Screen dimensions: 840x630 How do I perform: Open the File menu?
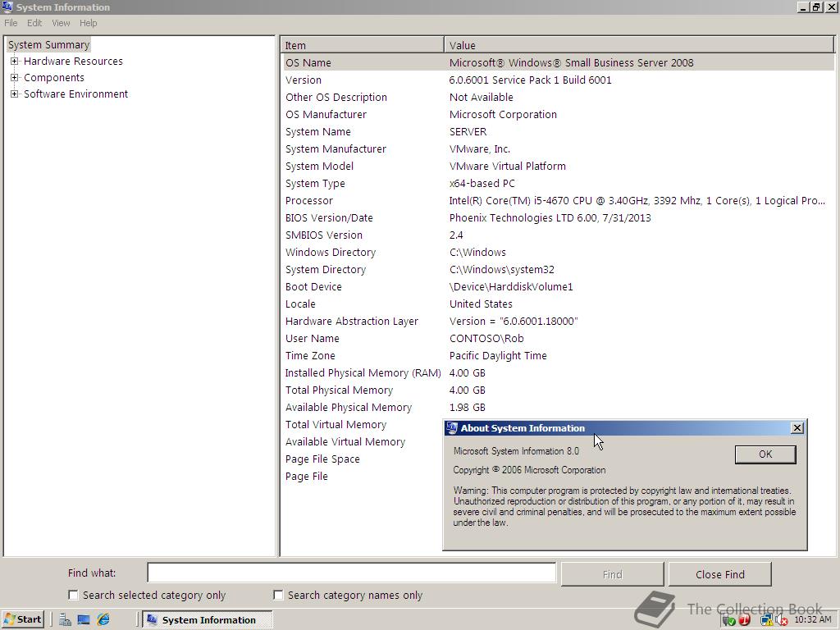[11, 23]
